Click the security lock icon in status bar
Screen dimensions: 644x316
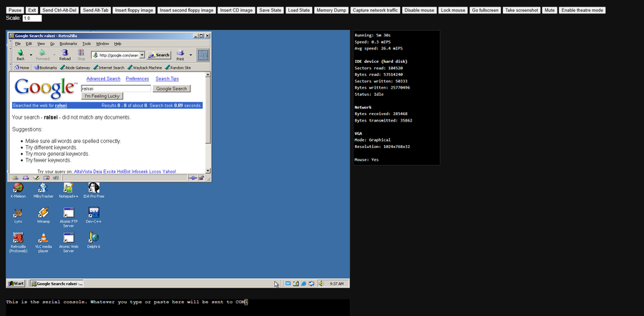coord(201,178)
